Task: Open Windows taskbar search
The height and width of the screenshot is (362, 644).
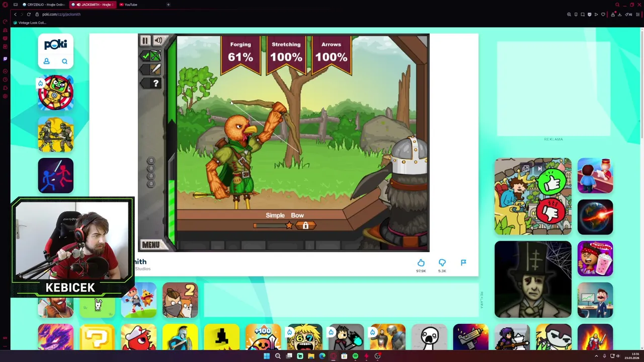Action: [x=278, y=356]
